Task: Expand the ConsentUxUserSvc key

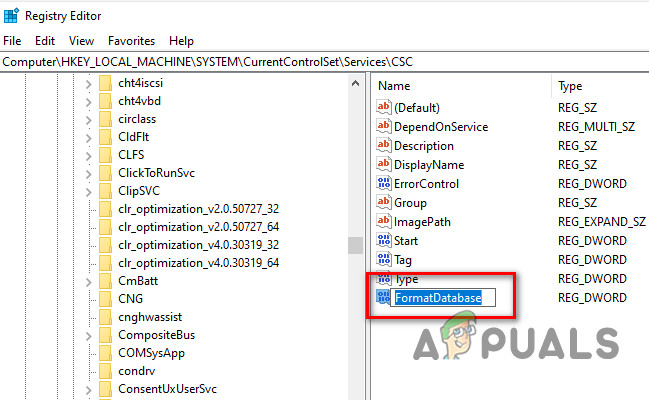Action: point(88,389)
